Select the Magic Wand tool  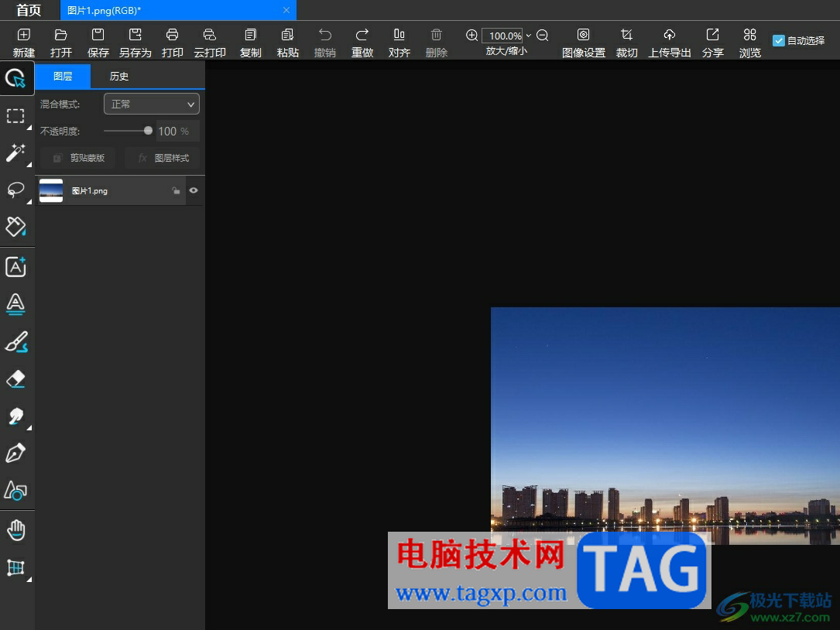[16, 152]
